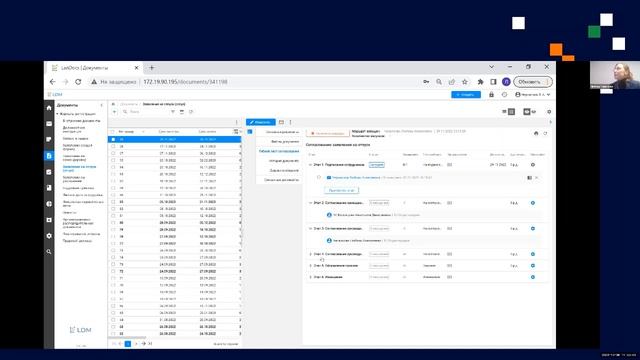This screenshot has width=640, height=360.
Task: Click the browser Обновить button
Action: 533,82
